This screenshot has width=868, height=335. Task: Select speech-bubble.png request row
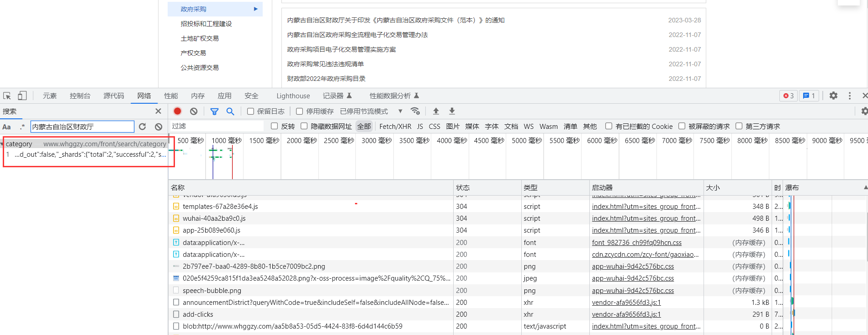pyautogui.click(x=311, y=291)
